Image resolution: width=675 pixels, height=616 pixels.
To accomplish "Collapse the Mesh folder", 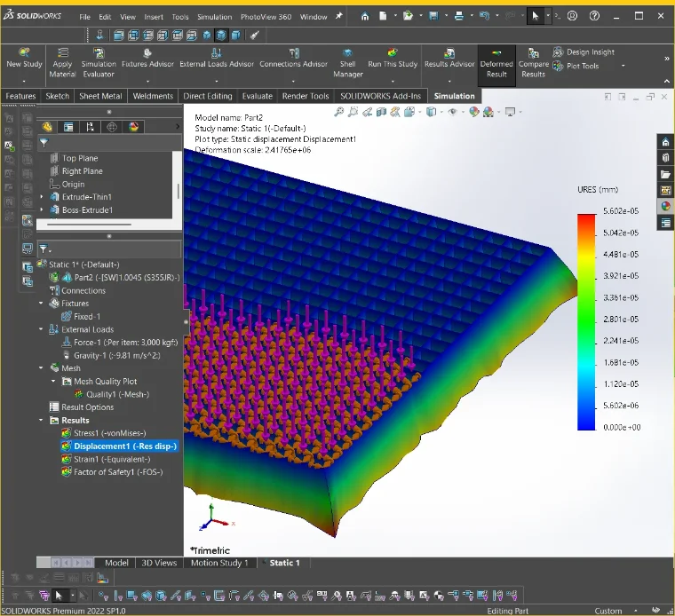I will pos(42,368).
